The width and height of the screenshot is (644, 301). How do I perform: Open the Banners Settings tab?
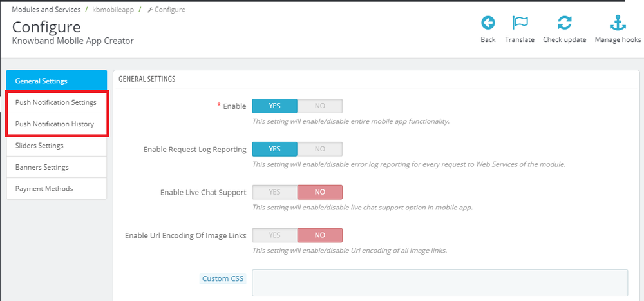tap(57, 168)
